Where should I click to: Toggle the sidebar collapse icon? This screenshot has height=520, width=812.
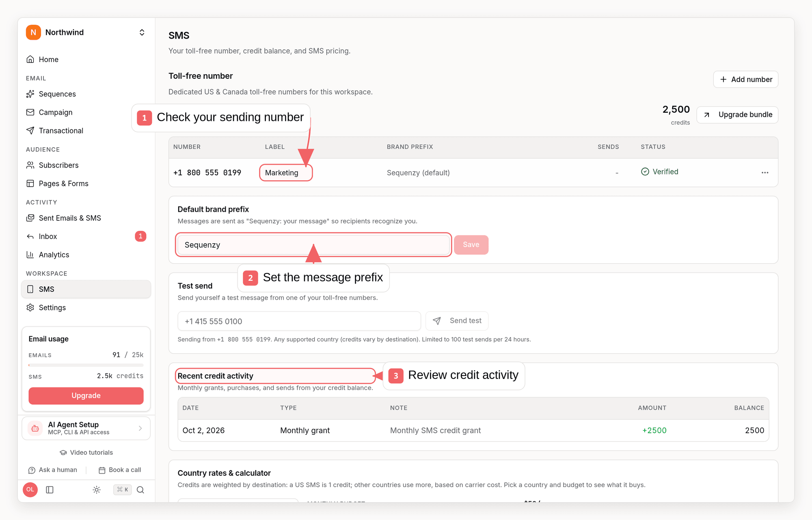(x=50, y=490)
